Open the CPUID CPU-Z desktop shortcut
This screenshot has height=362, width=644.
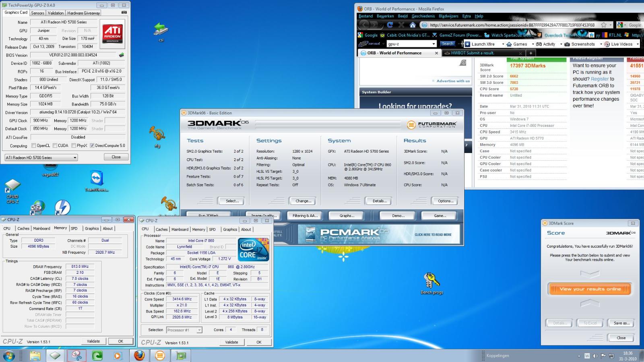coord(12,191)
